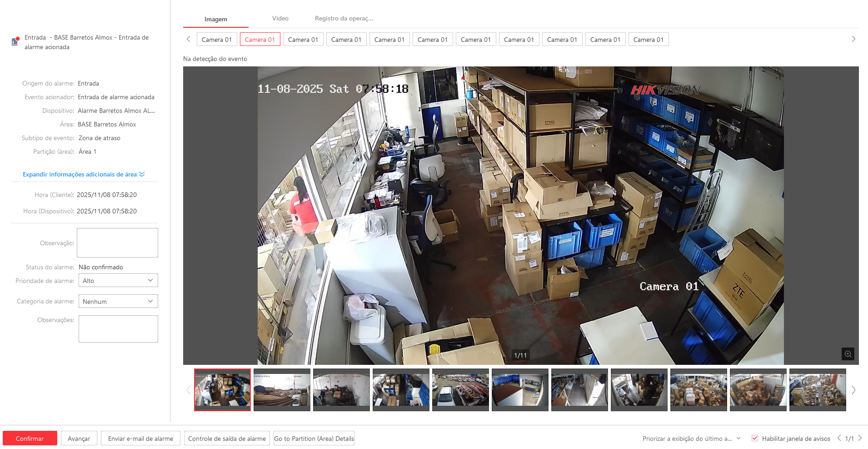Open the Registro da operação tab
This screenshot has height=449, width=868.
coord(344,19)
